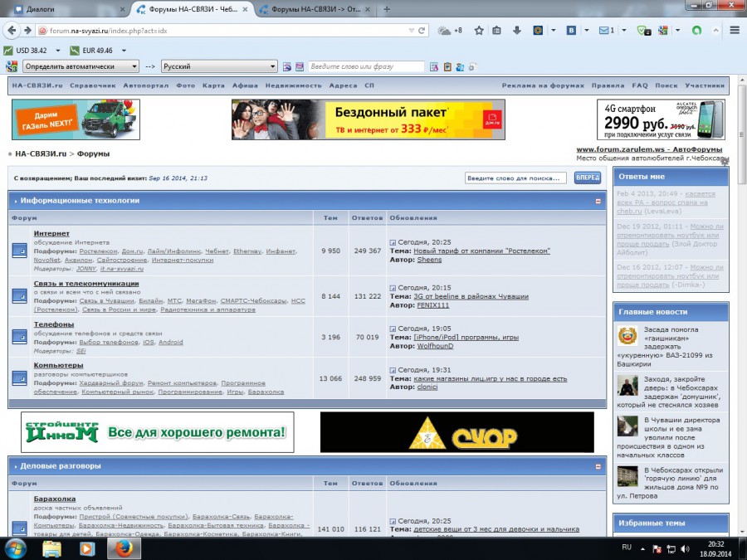Click the weather +8 toolbar widget
Image resolution: width=747 pixels, height=560 pixels.
[450, 31]
